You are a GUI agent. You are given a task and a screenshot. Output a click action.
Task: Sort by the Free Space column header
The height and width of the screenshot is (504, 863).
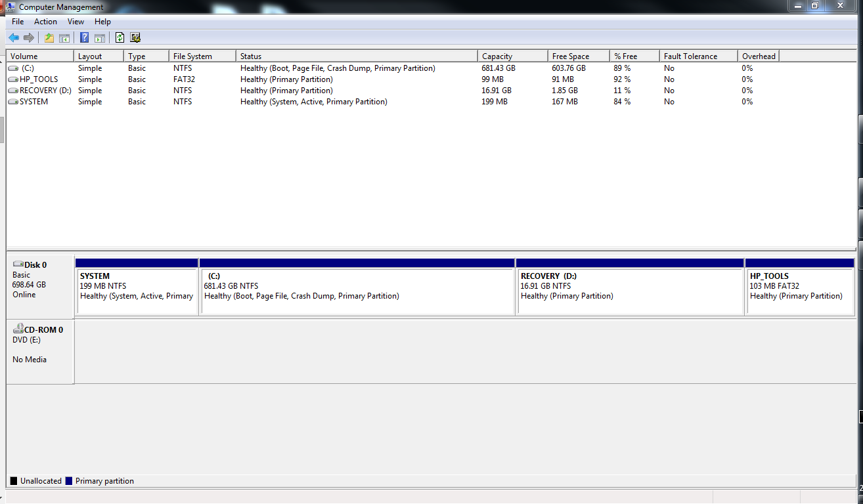tap(578, 56)
